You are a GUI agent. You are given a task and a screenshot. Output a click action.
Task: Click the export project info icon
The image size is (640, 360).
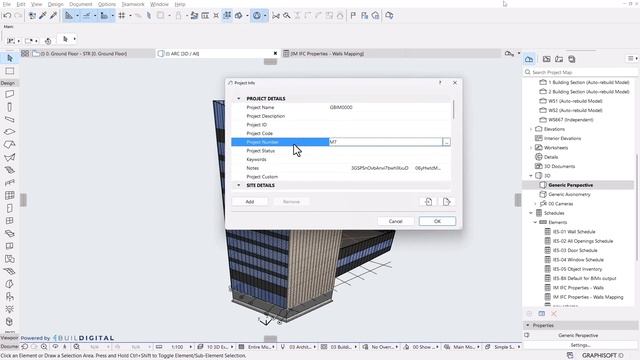[446, 202]
